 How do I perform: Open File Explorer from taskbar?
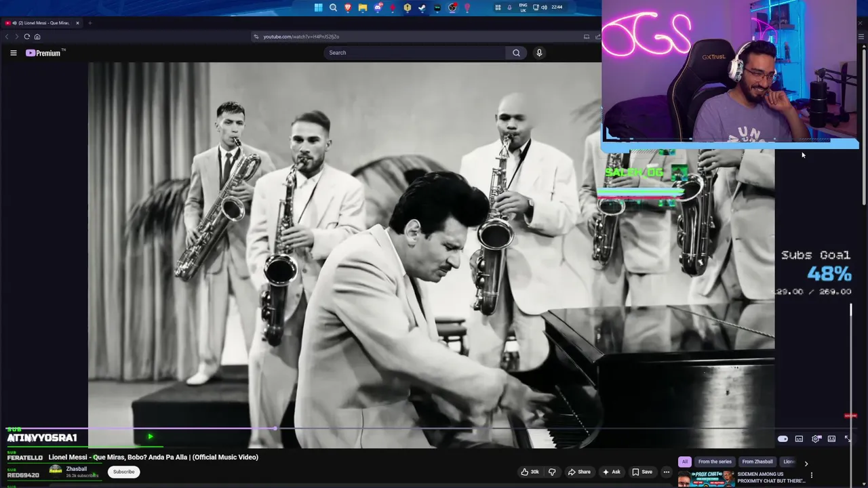(x=363, y=7)
